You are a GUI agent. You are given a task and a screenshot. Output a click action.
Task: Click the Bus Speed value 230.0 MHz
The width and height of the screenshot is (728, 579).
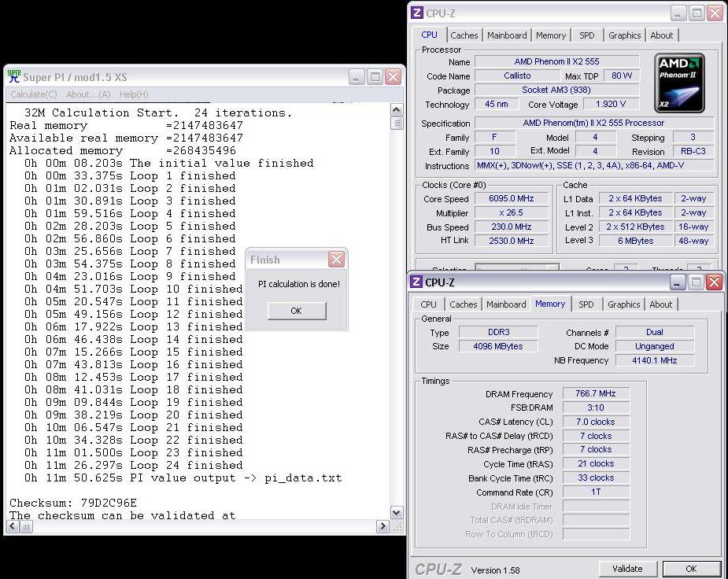[x=512, y=227]
